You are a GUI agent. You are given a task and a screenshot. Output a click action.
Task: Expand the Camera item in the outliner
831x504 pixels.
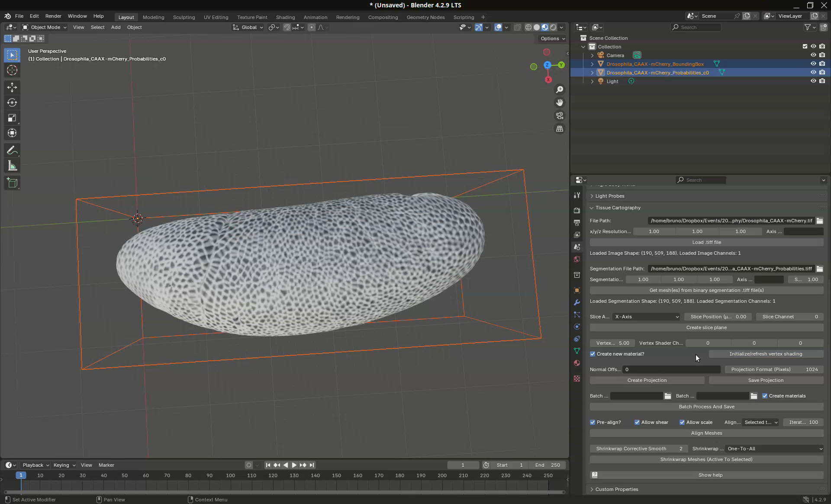(x=592, y=55)
